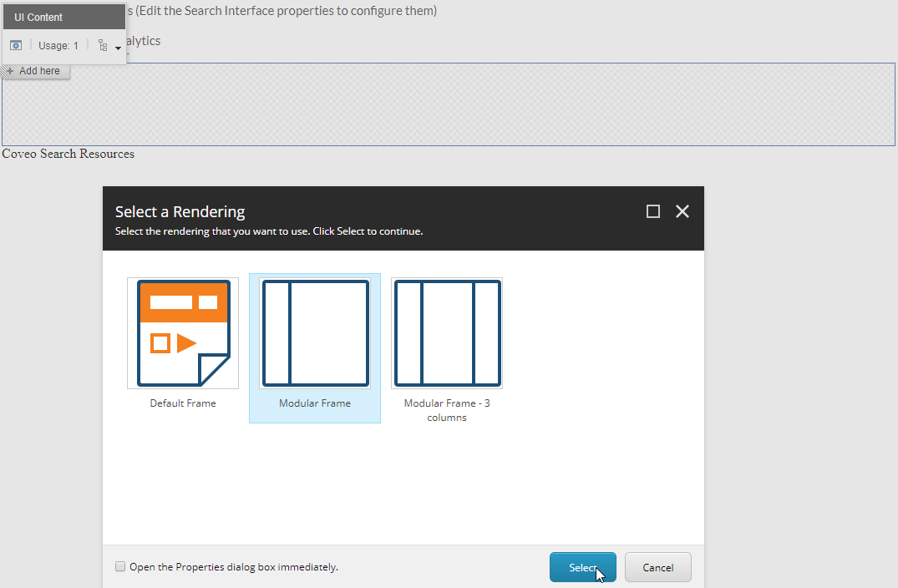Screen dimensions: 898x588
Task: Click the Select a Rendering dialog title
Action: [x=179, y=211]
